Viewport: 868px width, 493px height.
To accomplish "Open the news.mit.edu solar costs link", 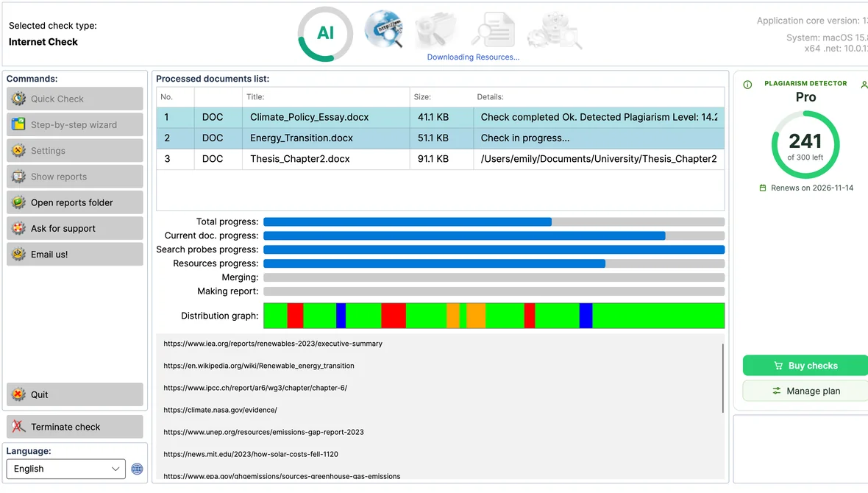I will (251, 455).
